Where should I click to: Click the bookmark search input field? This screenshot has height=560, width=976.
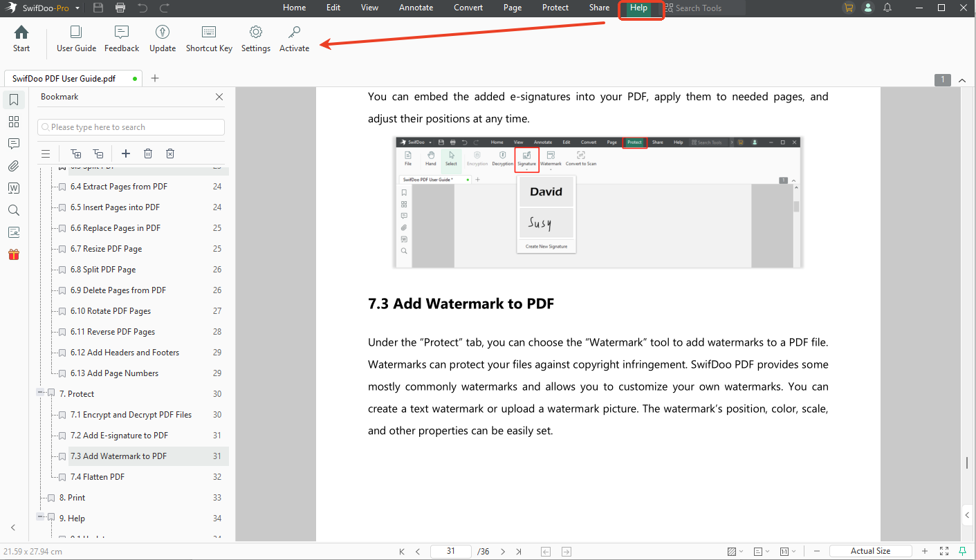point(131,127)
